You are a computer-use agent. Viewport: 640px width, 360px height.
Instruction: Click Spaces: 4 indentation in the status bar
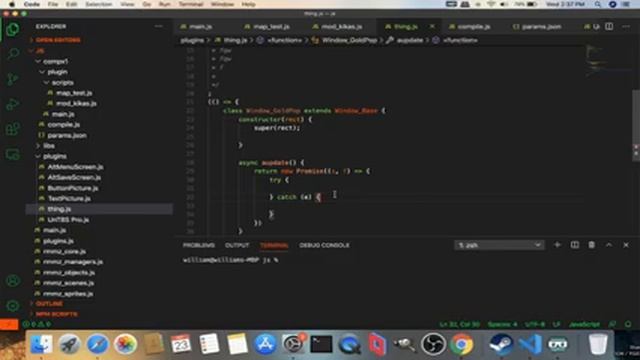[502, 324]
